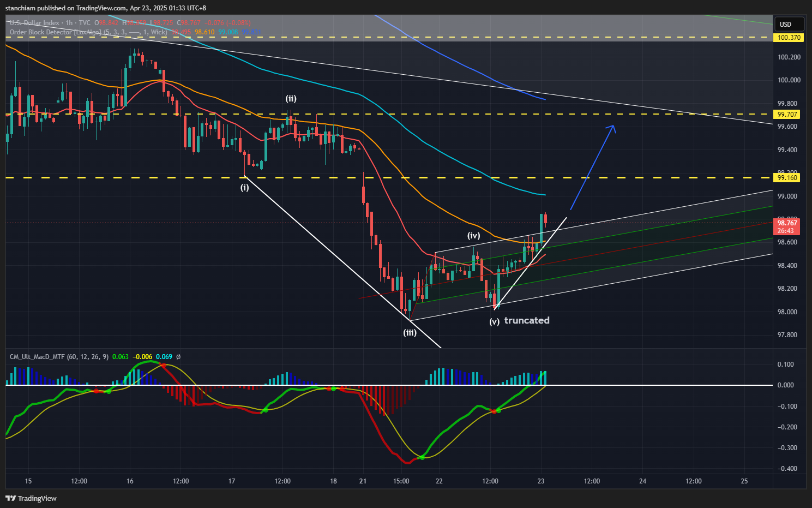The width and height of the screenshot is (812, 508).
Task: Click the red 98.495 indicator value
Action: (181, 32)
